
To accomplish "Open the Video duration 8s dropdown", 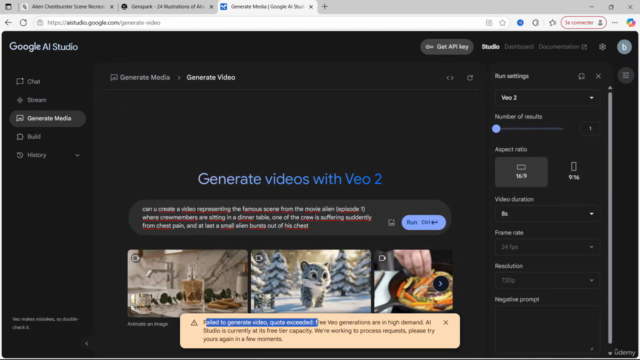I will tap(547, 214).
